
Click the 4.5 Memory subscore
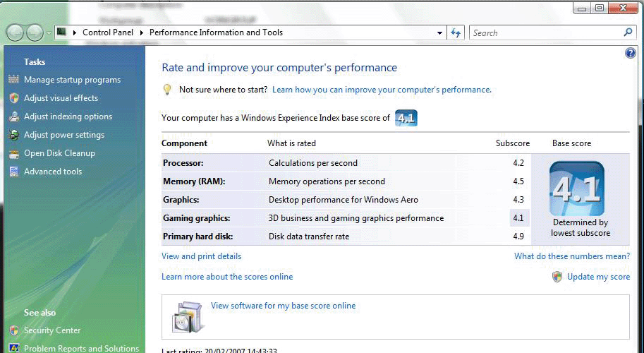click(518, 181)
